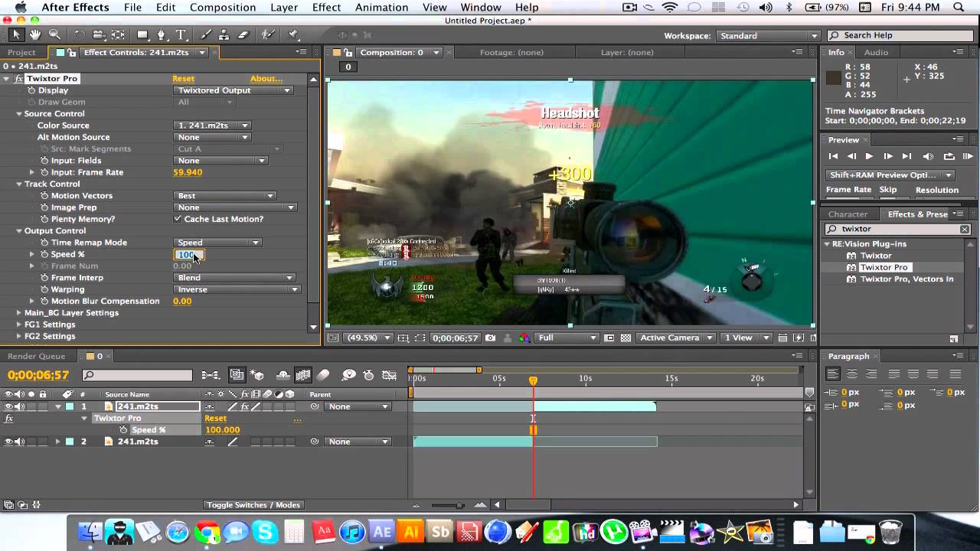Toggle Cache Last Motion checkbox
This screenshot has height=551, width=980.
tap(178, 219)
